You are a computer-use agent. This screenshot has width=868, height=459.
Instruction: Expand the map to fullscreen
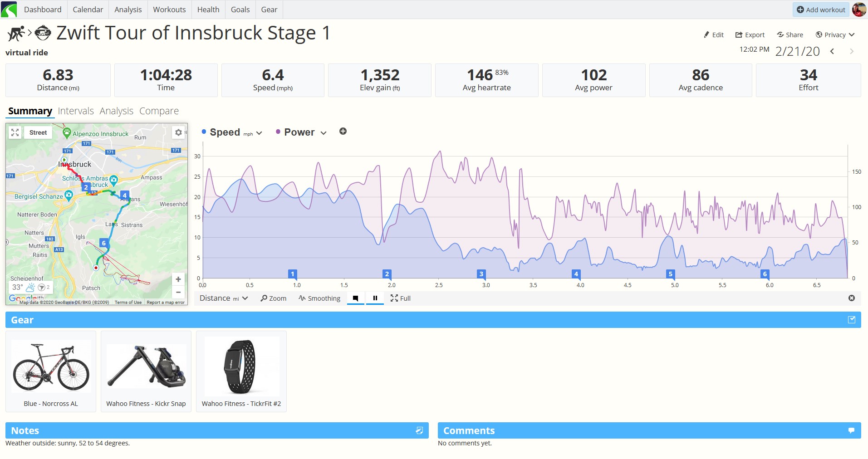coord(15,132)
